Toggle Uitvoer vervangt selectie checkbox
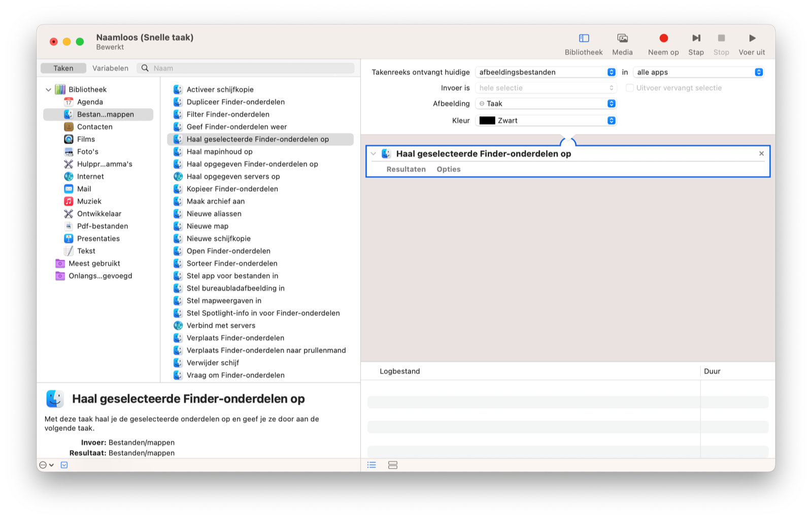Viewport: 812px width, 520px height. [630, 88]
